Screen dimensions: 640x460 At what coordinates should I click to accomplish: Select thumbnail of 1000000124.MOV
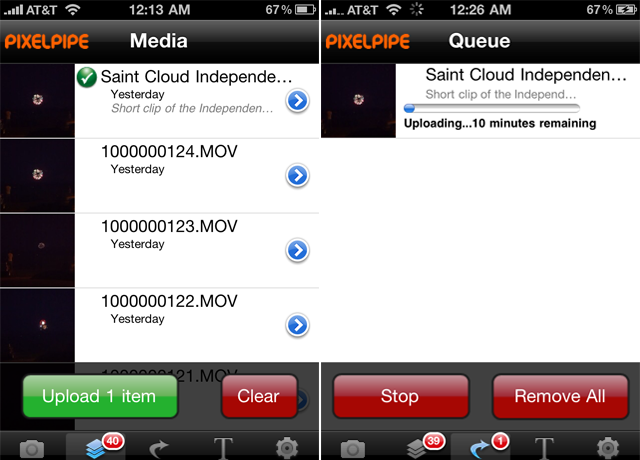coord(37,176)
